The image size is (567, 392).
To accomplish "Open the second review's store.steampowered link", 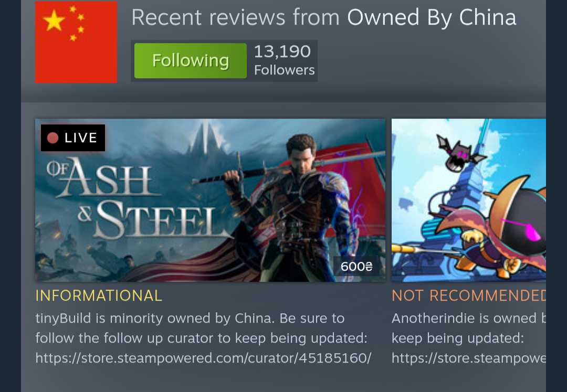I will click(x=469, y=358).
